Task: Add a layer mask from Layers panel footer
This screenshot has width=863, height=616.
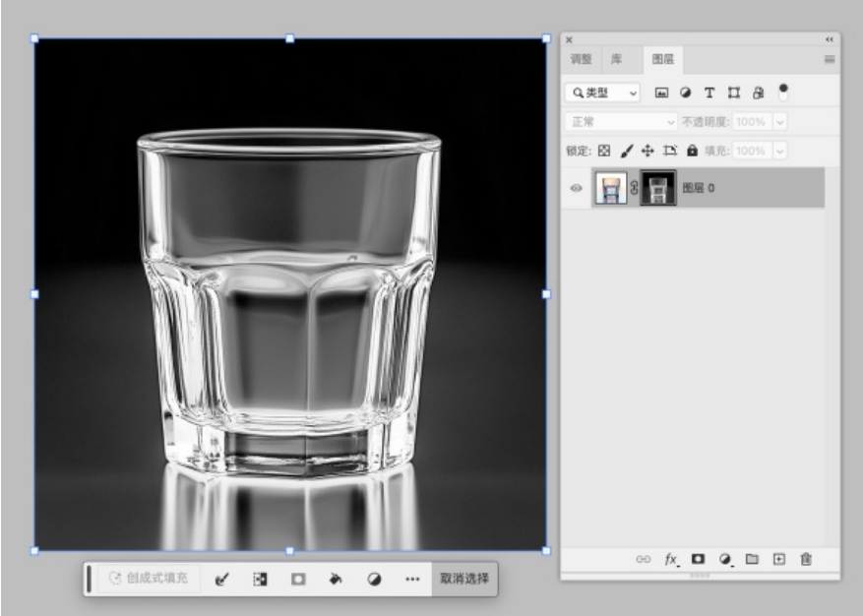Action: click(x=701, y=559)
